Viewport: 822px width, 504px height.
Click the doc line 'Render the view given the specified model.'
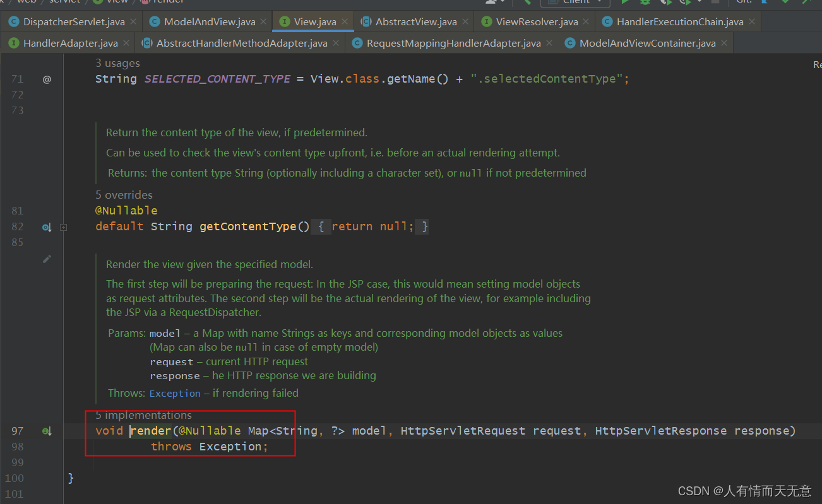point(210,264)
